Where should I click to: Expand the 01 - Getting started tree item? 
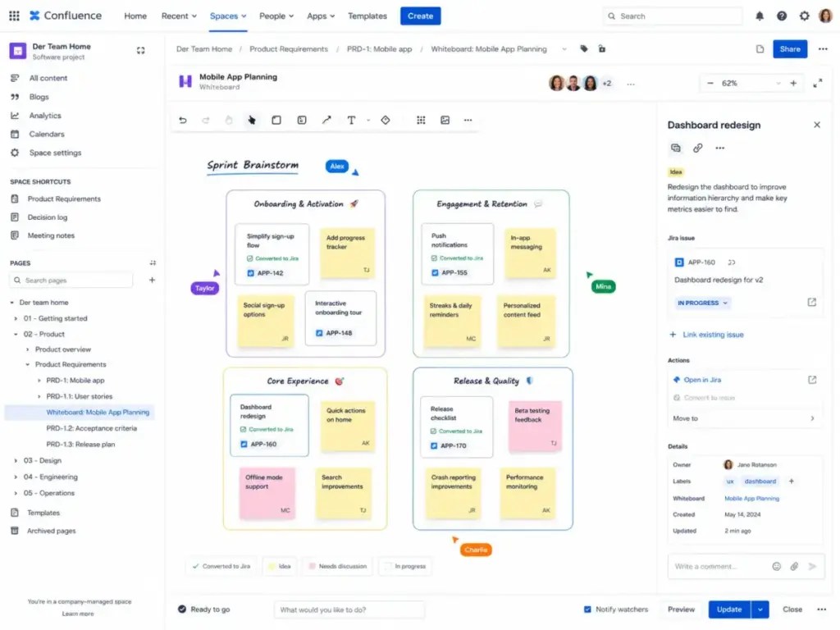click(x=16, y=318)
